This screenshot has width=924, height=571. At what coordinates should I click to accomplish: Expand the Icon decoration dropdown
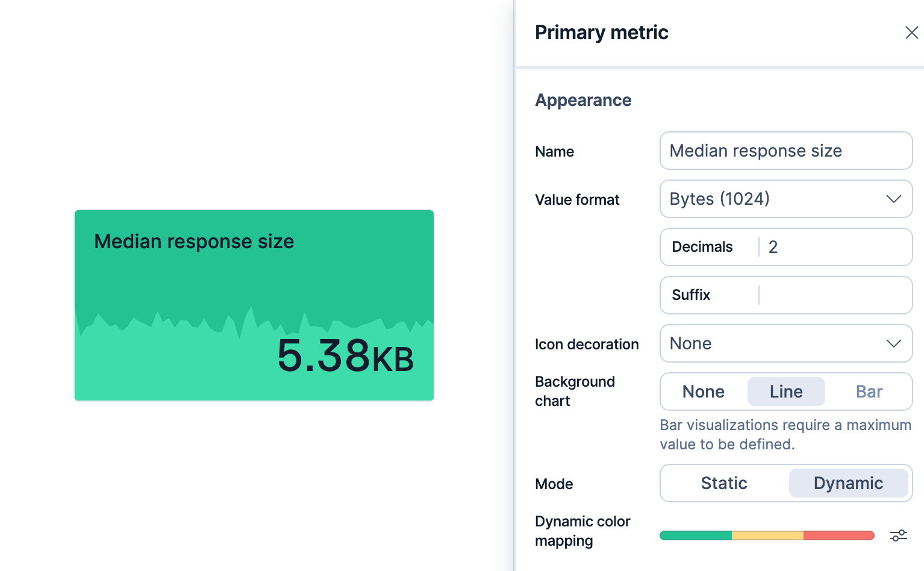click(x=786, y=343)
